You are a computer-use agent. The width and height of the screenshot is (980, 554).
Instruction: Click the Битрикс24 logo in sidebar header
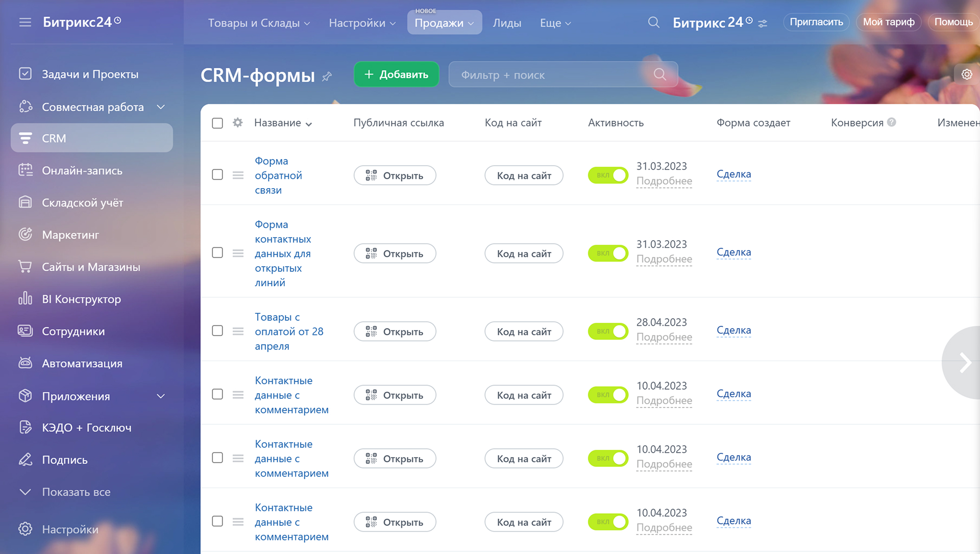pyautogui.click(x=82, y=22)
